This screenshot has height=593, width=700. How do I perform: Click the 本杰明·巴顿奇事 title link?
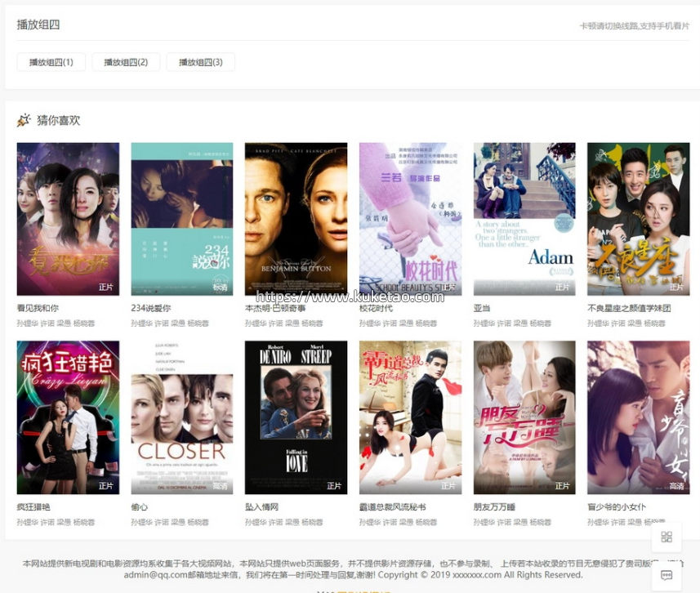(275, 308)
